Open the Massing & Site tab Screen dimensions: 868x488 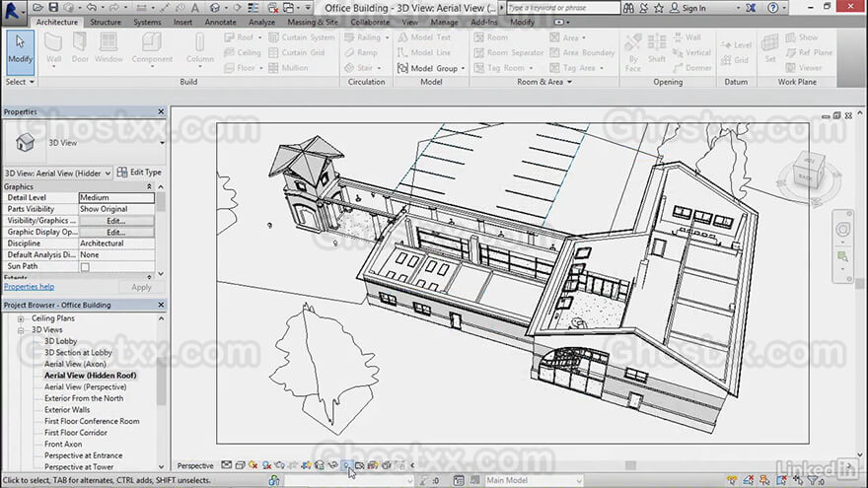(x=313, y=22)
